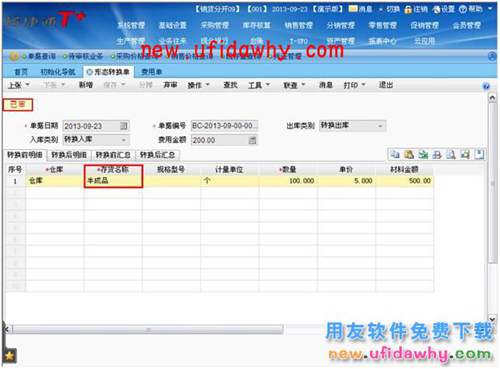Click the 单据编号 field
The height and width of the screenshot is (369, 500).
[x=224, y=126]
